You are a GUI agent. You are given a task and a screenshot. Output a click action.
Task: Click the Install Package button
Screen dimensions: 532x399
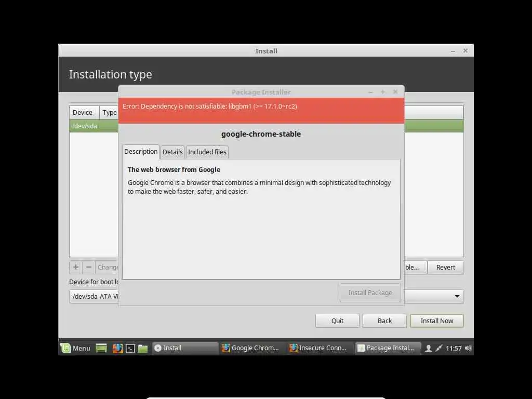(370, 293)
